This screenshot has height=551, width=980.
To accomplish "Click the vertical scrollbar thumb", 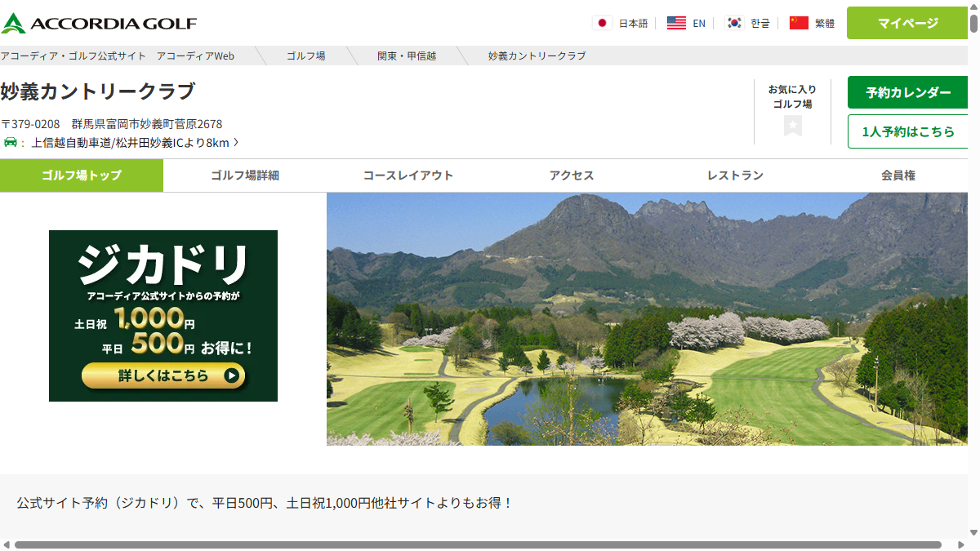I will pos(974,23).
